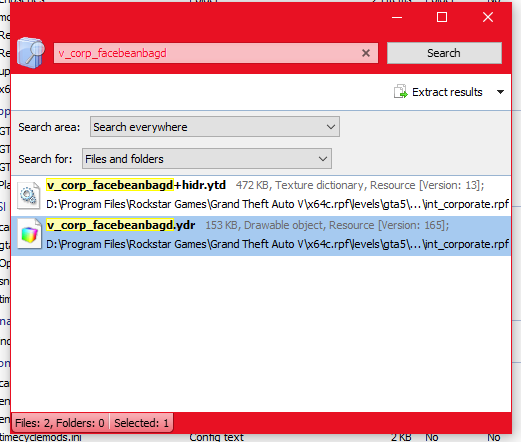Click Files: 2, Folders: 0 status

[x=60, y=423]
